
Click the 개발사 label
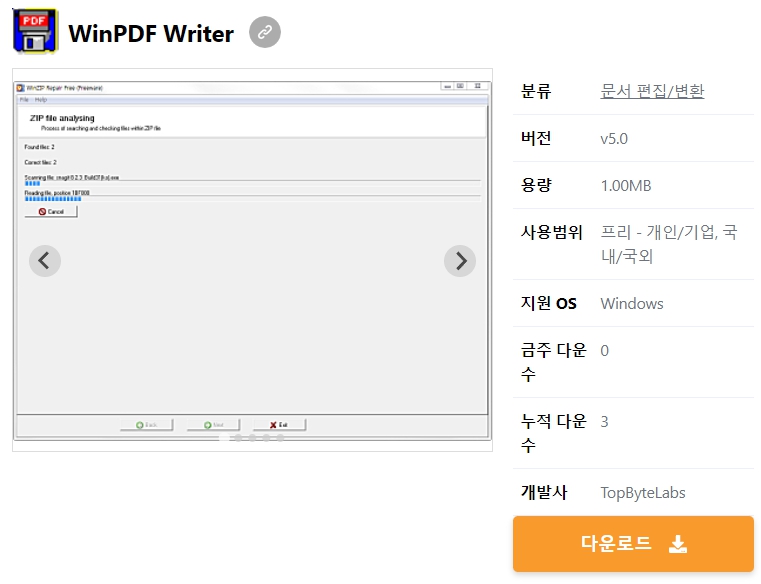pos(544,492)
